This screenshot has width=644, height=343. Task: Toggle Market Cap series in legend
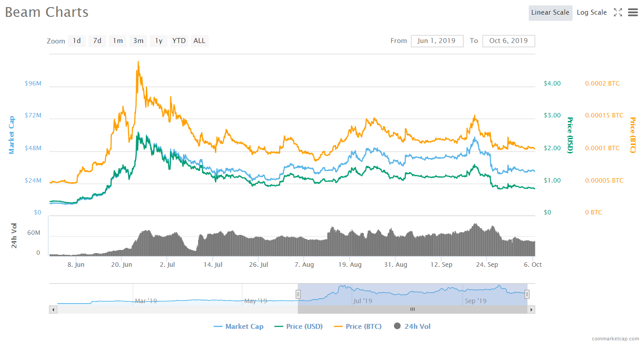pyautogui.click(x=238, y=327)
